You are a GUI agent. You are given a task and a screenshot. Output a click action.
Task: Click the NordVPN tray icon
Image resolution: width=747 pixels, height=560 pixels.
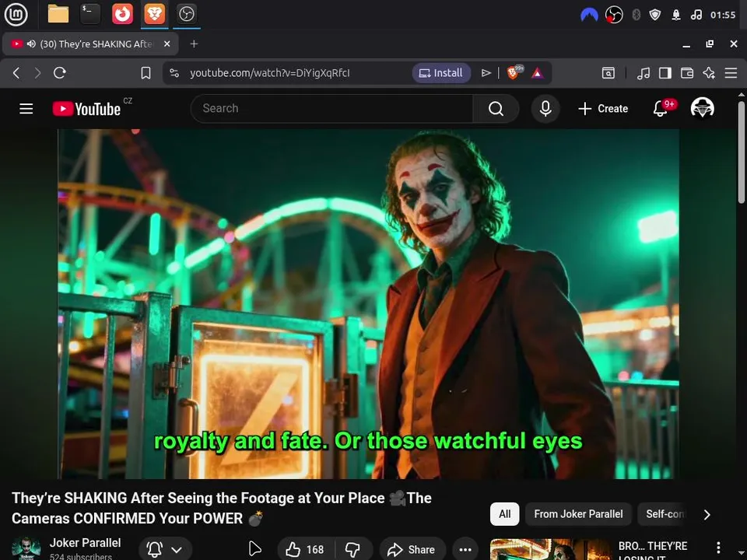point(589,16)
